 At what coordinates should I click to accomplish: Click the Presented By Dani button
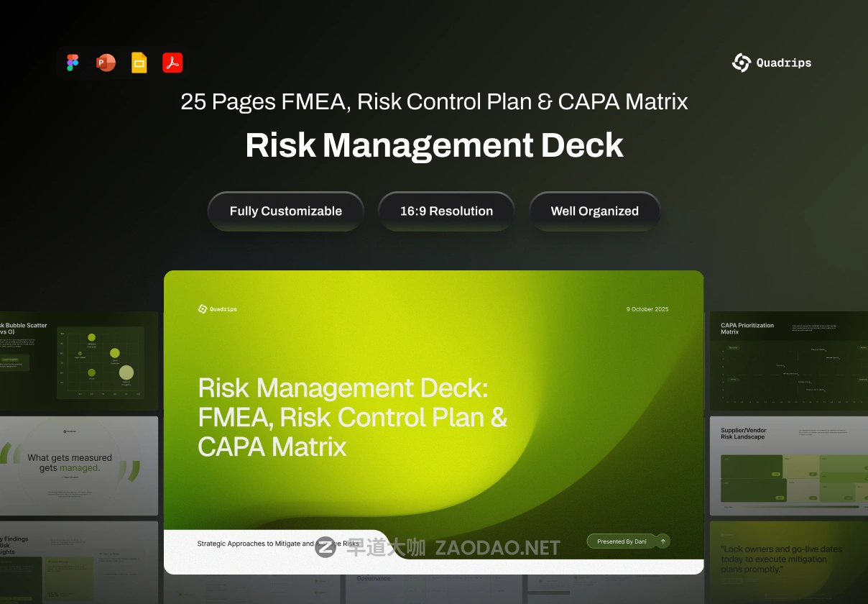622,541
